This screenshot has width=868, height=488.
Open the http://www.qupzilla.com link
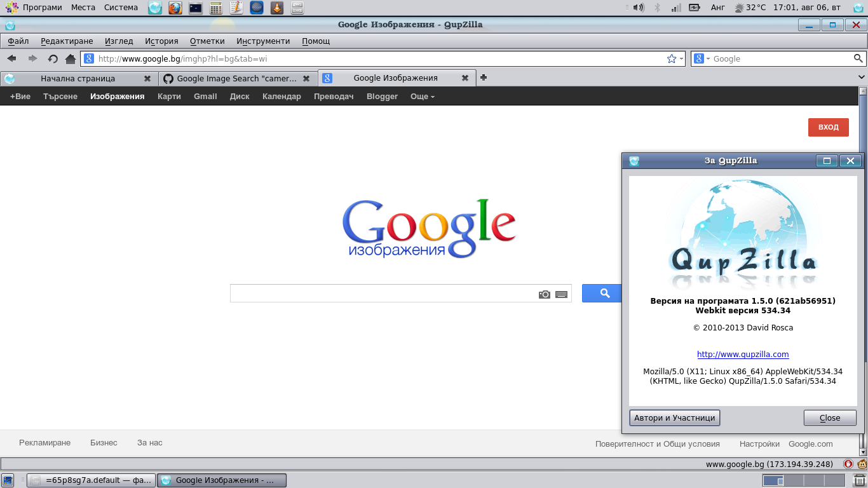[742, 354]
